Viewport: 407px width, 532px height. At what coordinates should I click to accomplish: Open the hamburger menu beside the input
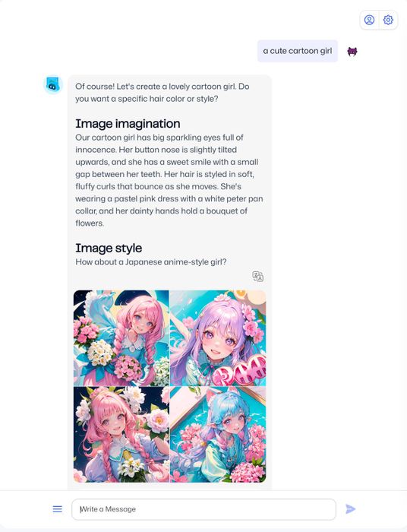click(58, 509)
